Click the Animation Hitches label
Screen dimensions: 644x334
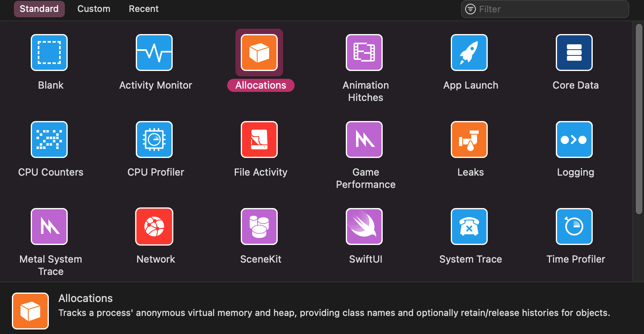click(x=366, y=92)
